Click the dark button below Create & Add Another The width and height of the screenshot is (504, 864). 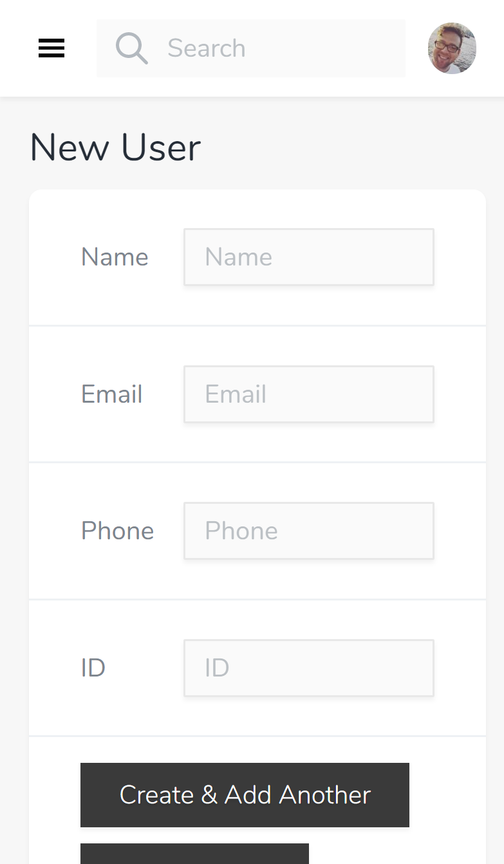(194, 857)
